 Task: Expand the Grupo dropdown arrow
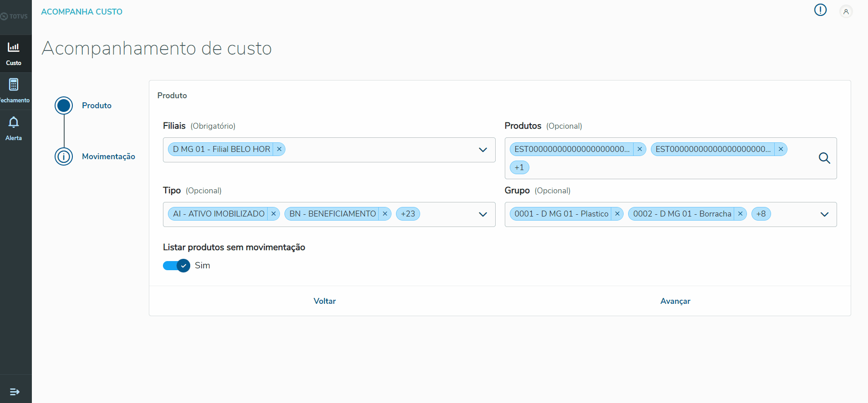(824, 214)
